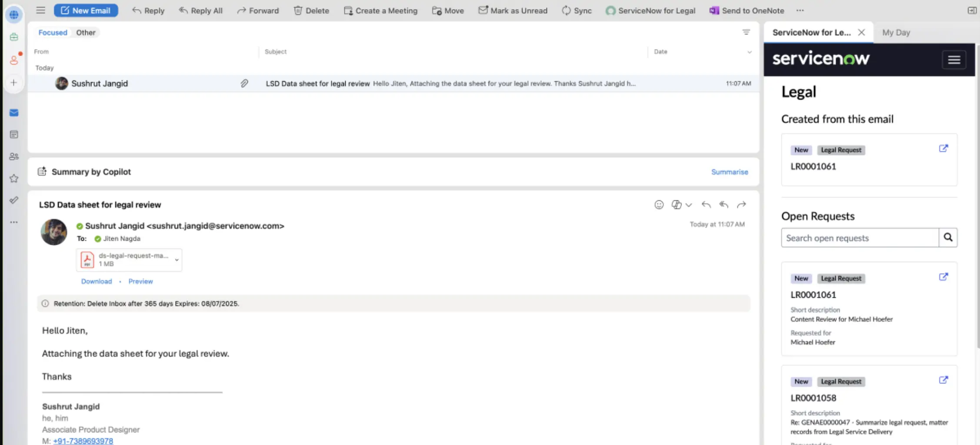Sort by the Subject column header

click(x=276, y=52)
